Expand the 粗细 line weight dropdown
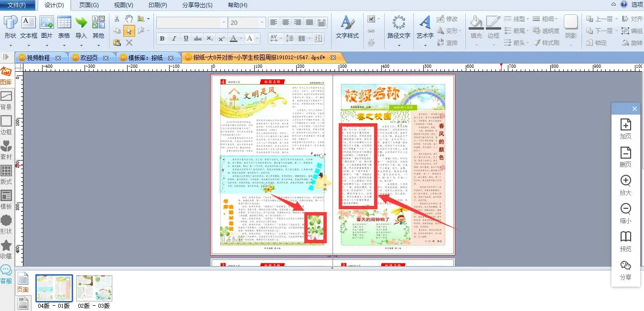This screenshot has width=644, height=311. click(x=557, y=19)
